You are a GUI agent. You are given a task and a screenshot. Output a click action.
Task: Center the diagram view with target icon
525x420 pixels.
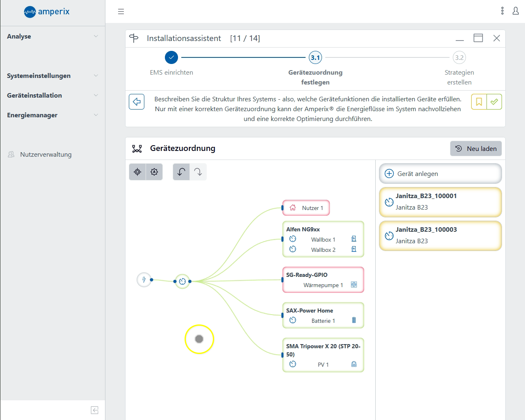click(x=137, y=172)
